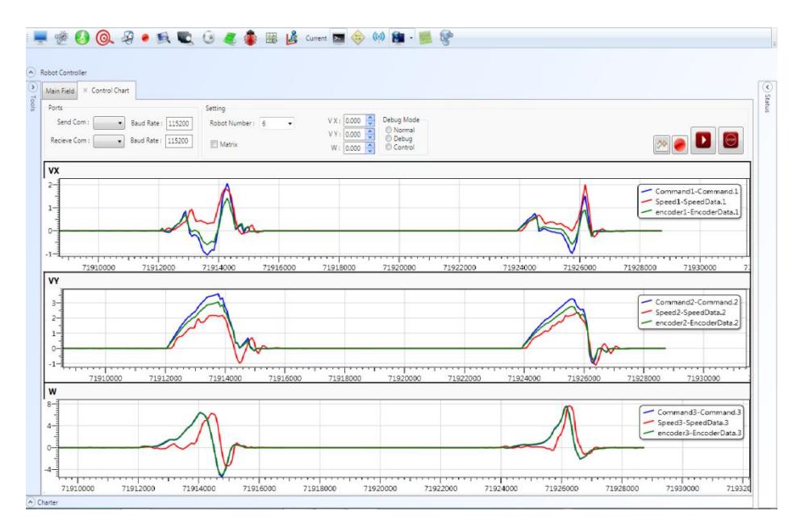The image size is (796, 532).
Task: Click Command1-Command.1 legend entry
Action: tap(690, 191)
